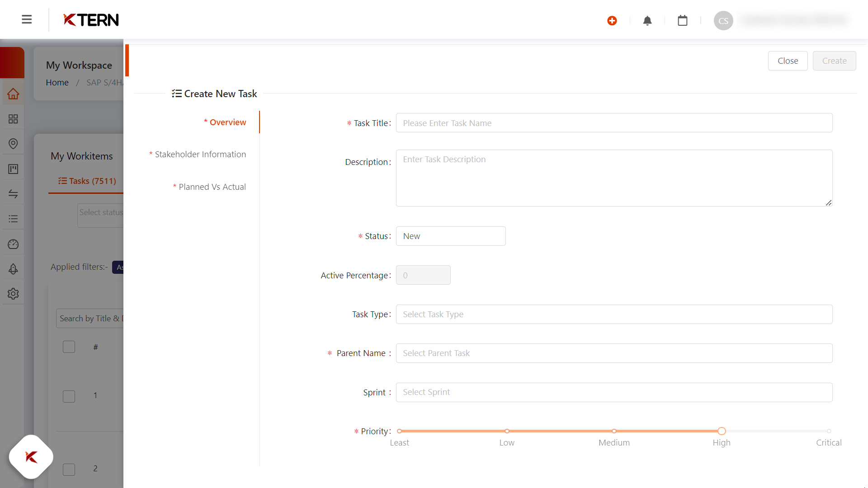Screen dimensions: 868x488
Task: Set priority slider to Least
Action: tap(399, 431)
